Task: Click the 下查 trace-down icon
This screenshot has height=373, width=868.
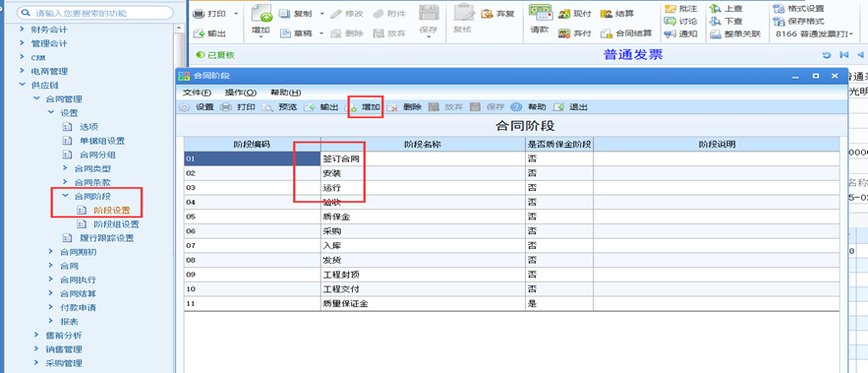Action: 716,21
